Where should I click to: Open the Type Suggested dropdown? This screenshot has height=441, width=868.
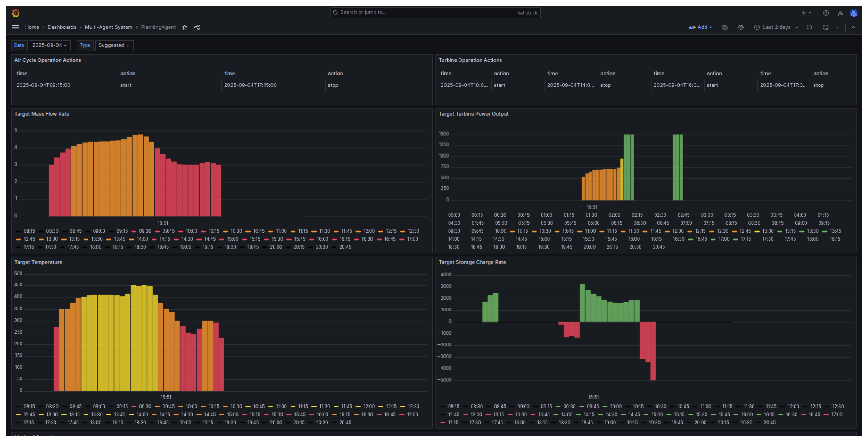(x=114, y=45)
